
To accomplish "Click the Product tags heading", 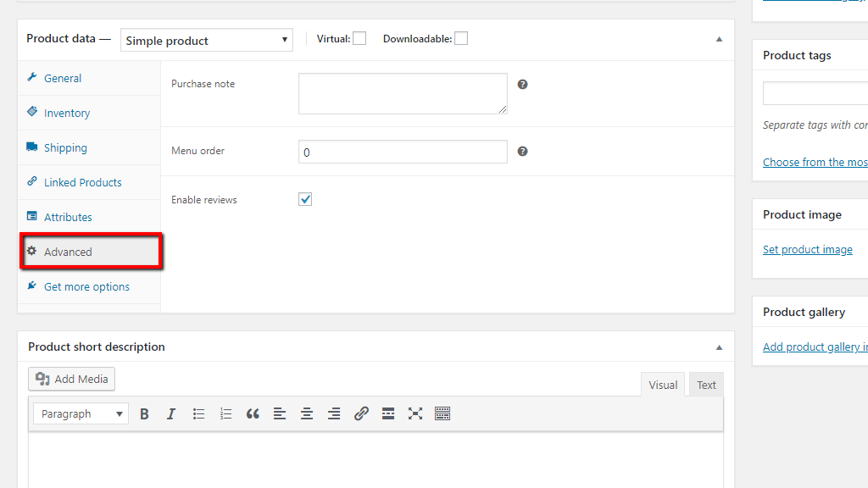I will (797, 55).
